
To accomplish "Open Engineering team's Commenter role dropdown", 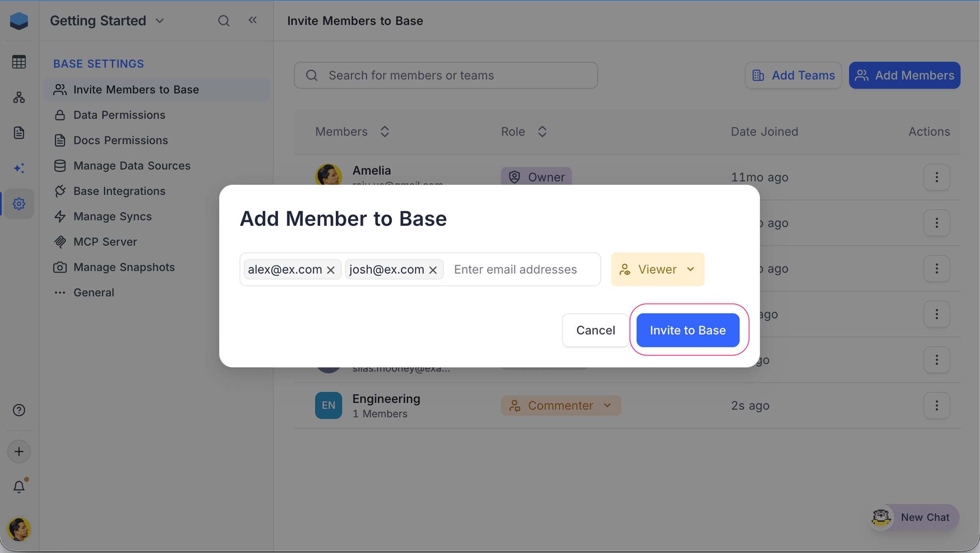I will point(561,405).
